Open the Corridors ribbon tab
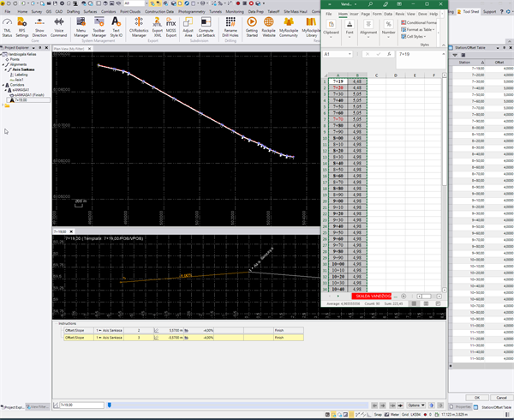514x420 pixels. coord(109,12)
